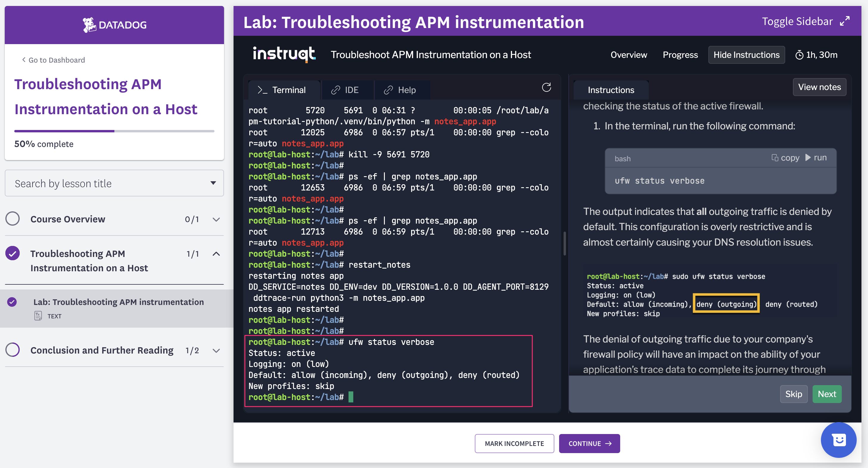Click 'Troubleshoot APM Instrumentation on a Host' track title
868x468 pixels.
point(431,55)
